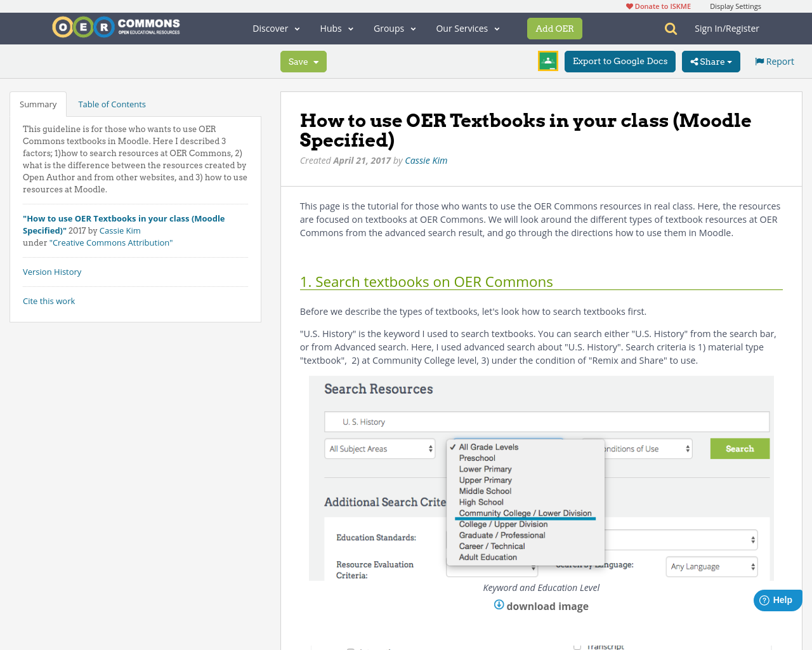
Task: Switch to the Table of Contents tab
Action: click(x=112, y=103)
